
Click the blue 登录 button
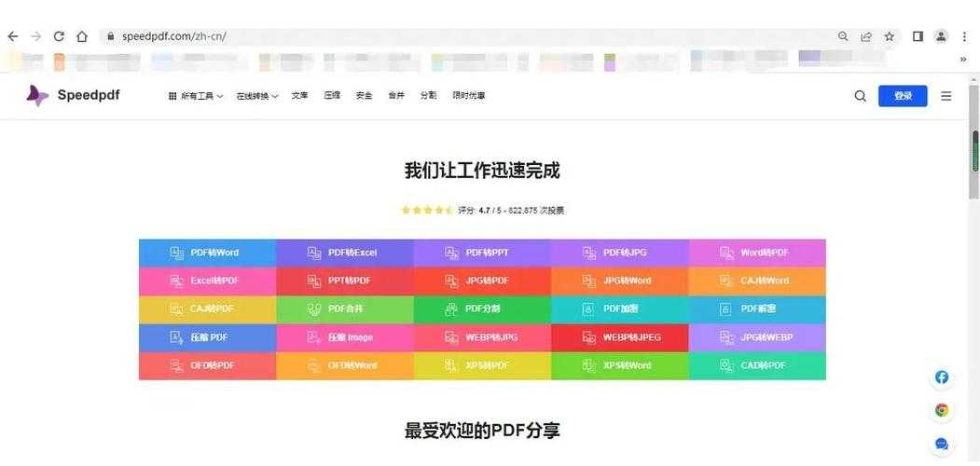click(902, 96)
